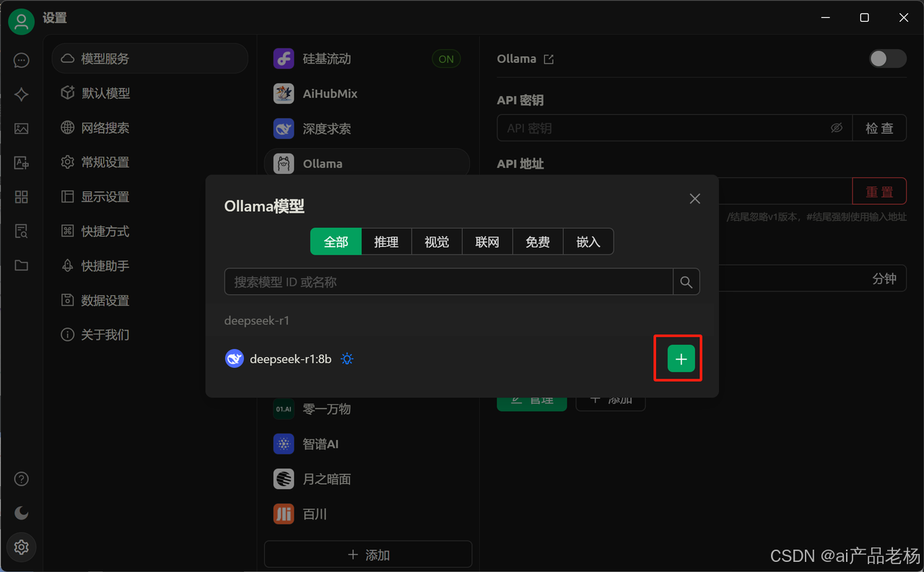Image resolution: width=924 pixels, height=572 pixels.
Task: Select the AiHubMix provider
Action: tap(367, 94)
